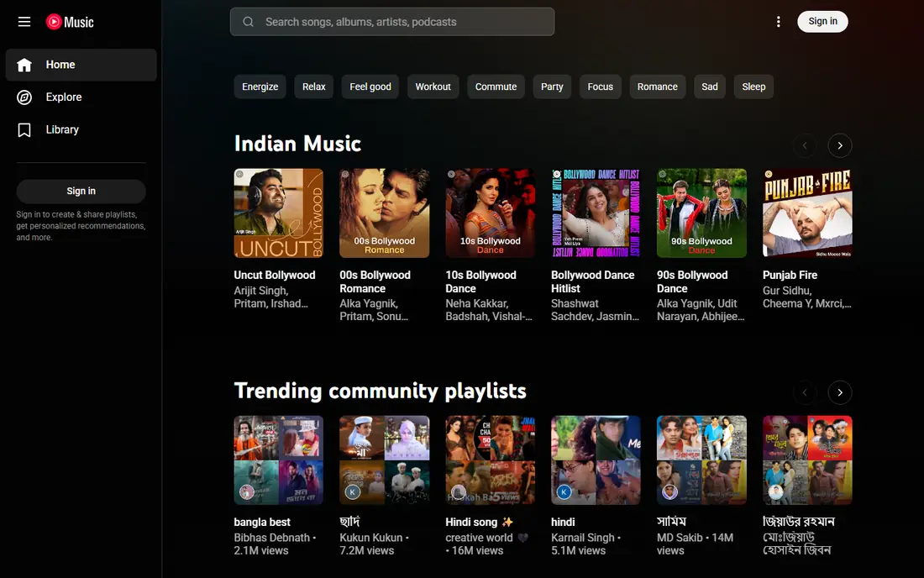Image resolution: width=924 pixels, height=578 pixels.
Task: Click the YouTube Music logo
Action: pos(70,22)
